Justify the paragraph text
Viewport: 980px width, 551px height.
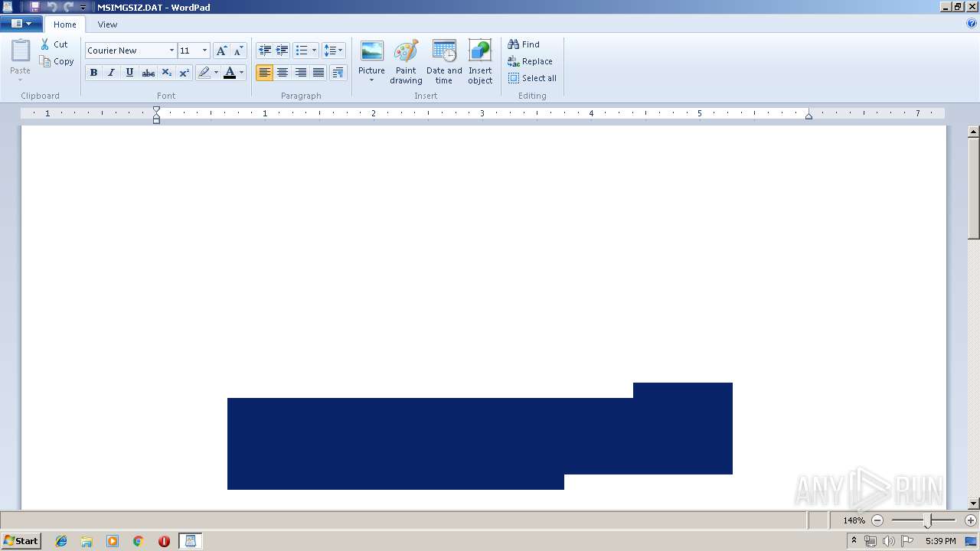[x=318, y=73]
